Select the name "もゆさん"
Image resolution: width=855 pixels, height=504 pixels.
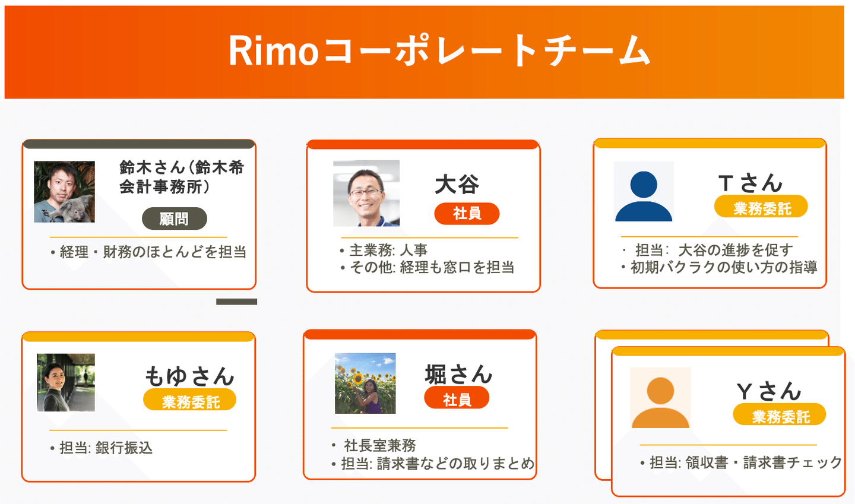190,376
